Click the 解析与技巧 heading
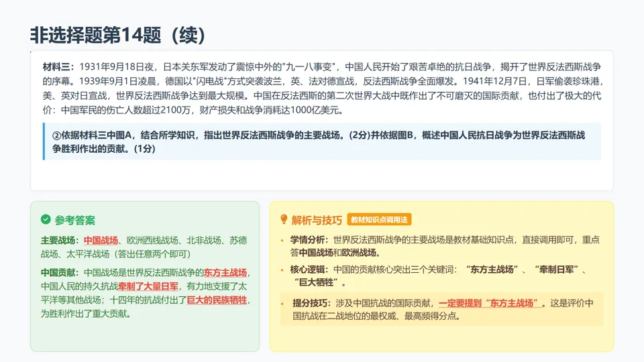The height and width of the screenshot is (362, 644). tap(317, 221)
